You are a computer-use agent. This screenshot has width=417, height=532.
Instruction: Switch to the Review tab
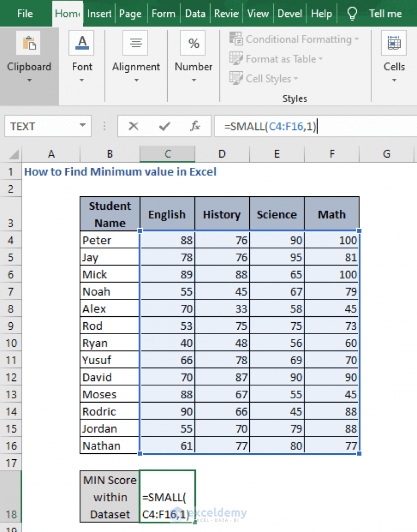pos(226,14)
